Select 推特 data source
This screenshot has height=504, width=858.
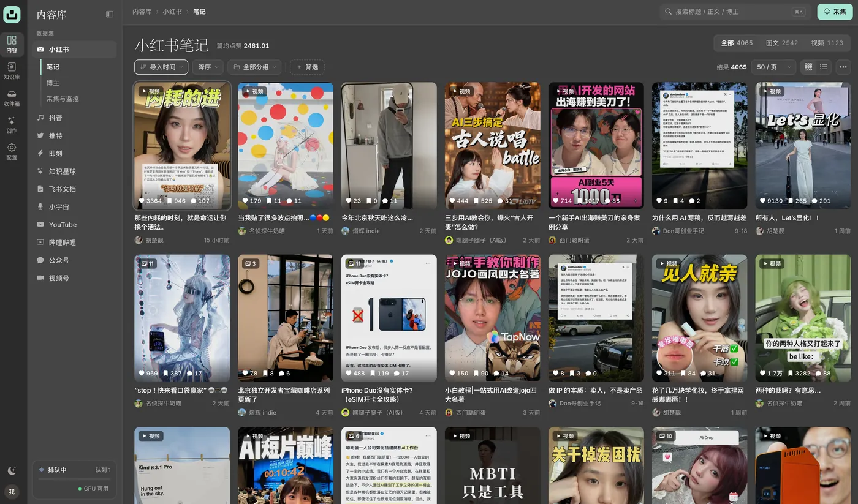click(x=75, y=135)
